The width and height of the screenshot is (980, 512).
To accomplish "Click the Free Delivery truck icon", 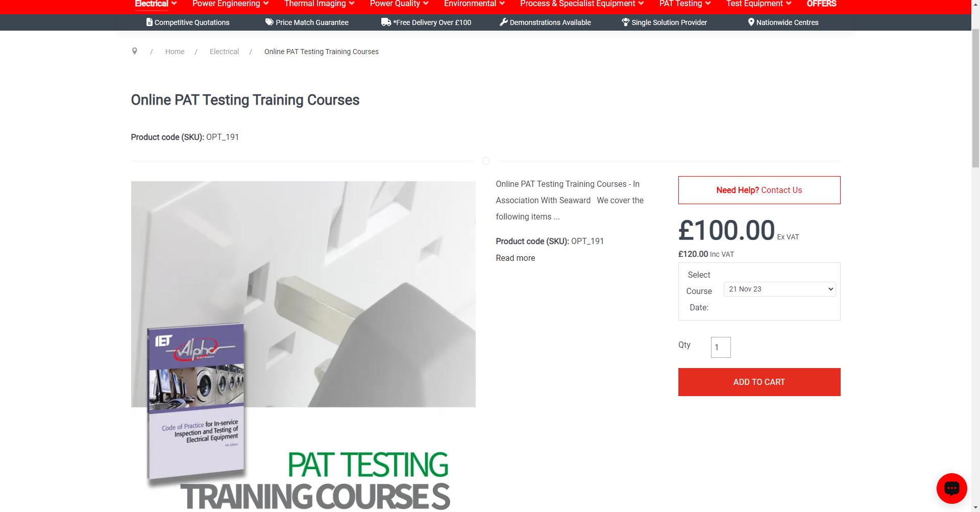I will (x=386, y=22).
